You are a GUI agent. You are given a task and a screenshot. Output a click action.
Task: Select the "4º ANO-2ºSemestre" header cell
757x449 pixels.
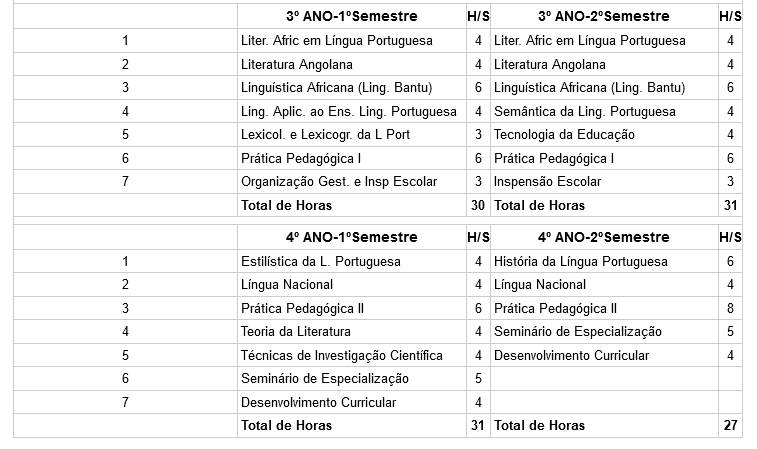click(x=603, y=238)
